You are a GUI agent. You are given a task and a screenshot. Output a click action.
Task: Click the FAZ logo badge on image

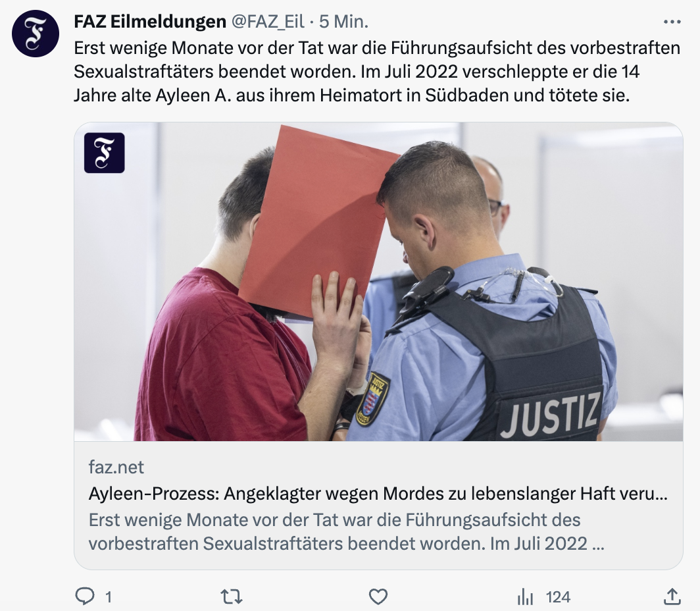pyautogui.click(x=105, y=153)
